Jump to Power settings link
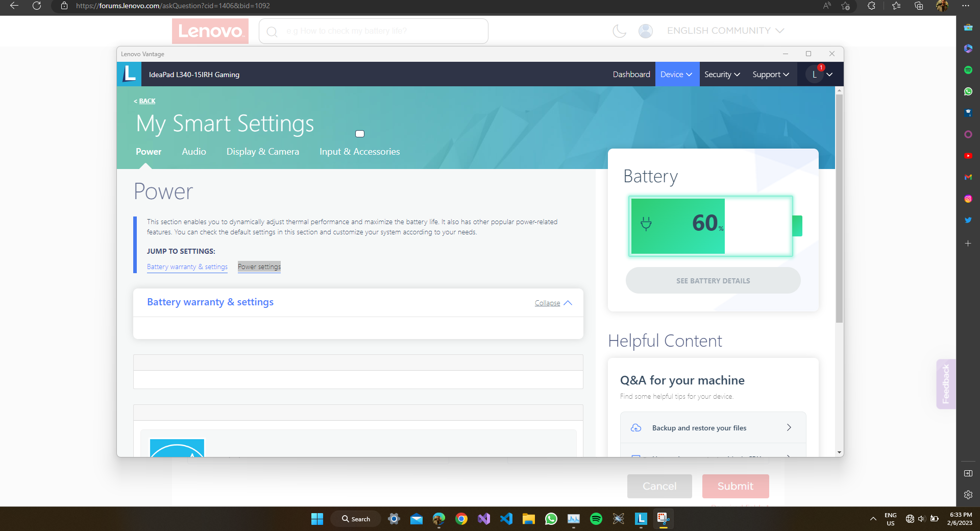The image size is (980, 531). coord(259,267)
